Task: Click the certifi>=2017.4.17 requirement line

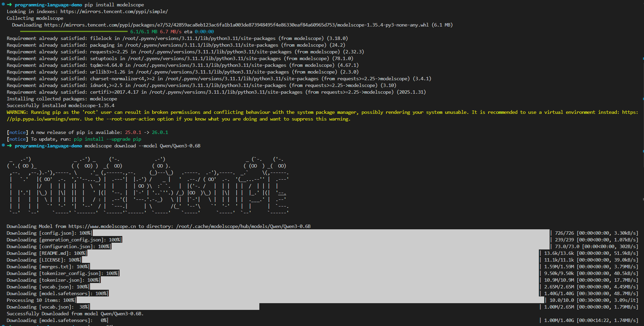Action: click(x=216, y=92)
